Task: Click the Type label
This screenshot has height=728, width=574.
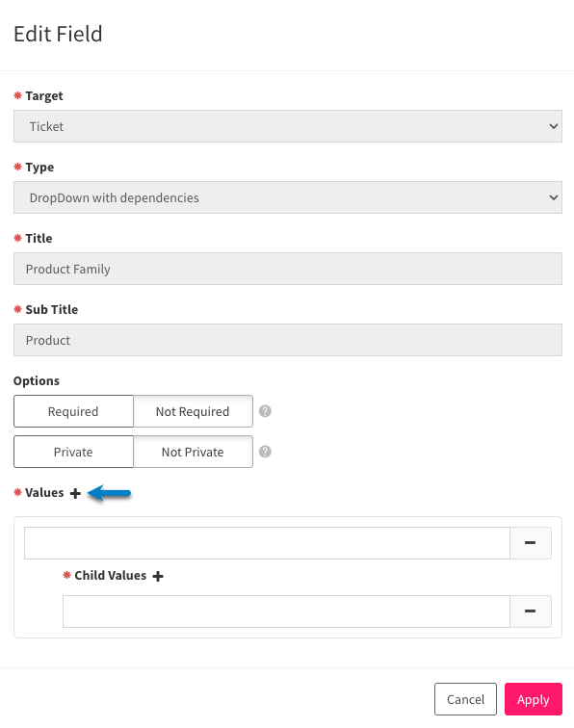Action: 39,168
